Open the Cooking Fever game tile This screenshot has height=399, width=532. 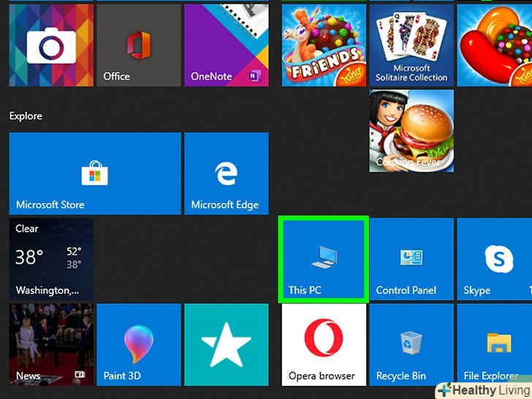click(411, 131)
